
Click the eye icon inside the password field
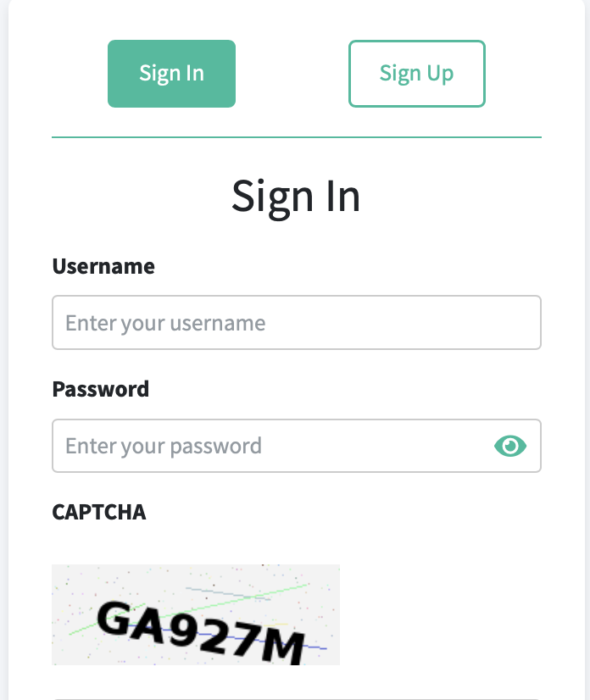[x=509, y=445]
